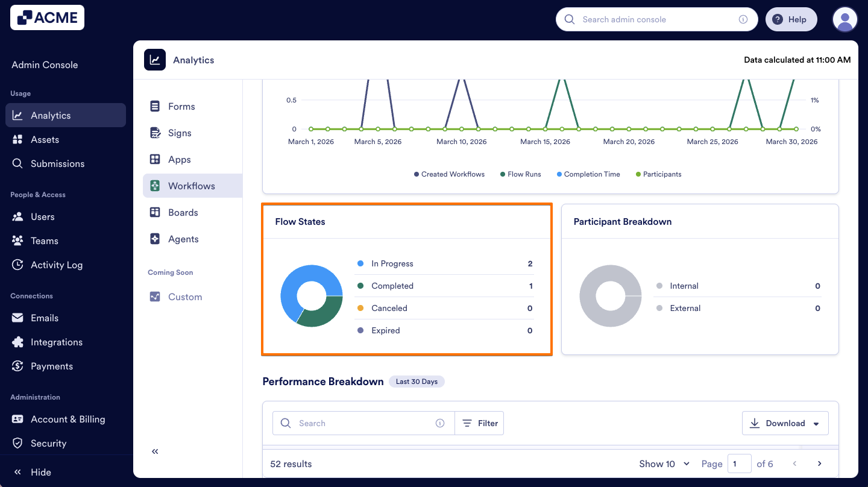Open the Show 10 results dropdown

pos(664,463)
